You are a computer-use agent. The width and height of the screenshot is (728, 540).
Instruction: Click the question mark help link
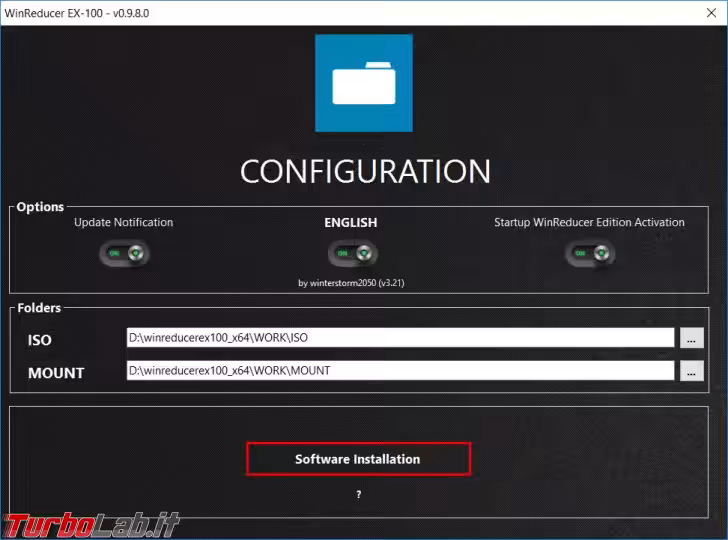[x=358, y=494]
